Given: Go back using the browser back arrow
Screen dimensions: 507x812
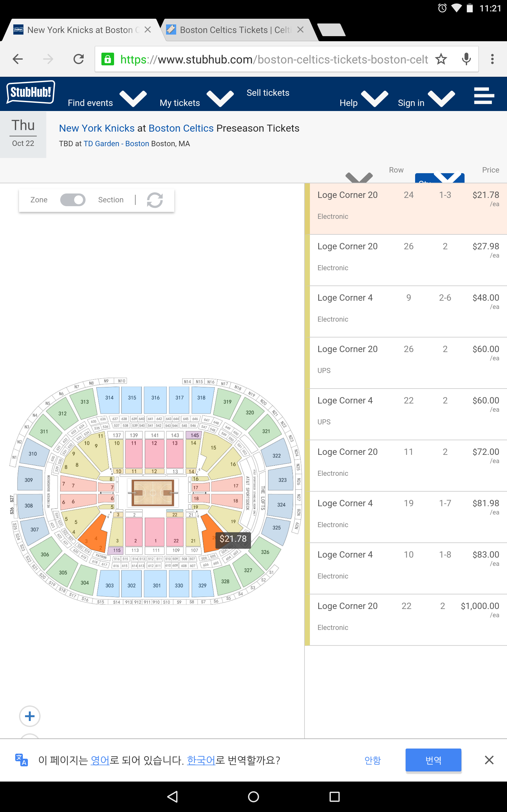Looking at the screenshot, I should pyautogui.click(x=18, y=59).
